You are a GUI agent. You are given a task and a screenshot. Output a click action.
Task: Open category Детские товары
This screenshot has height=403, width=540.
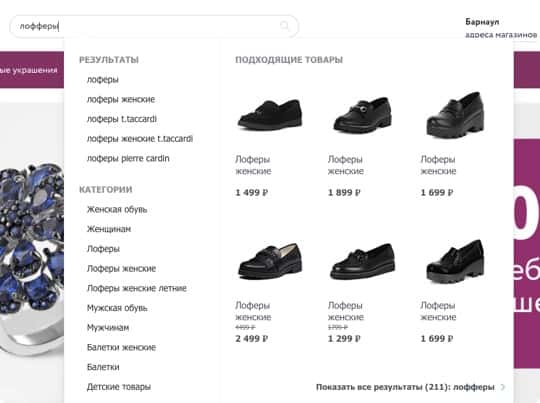[x=119, y=387]
